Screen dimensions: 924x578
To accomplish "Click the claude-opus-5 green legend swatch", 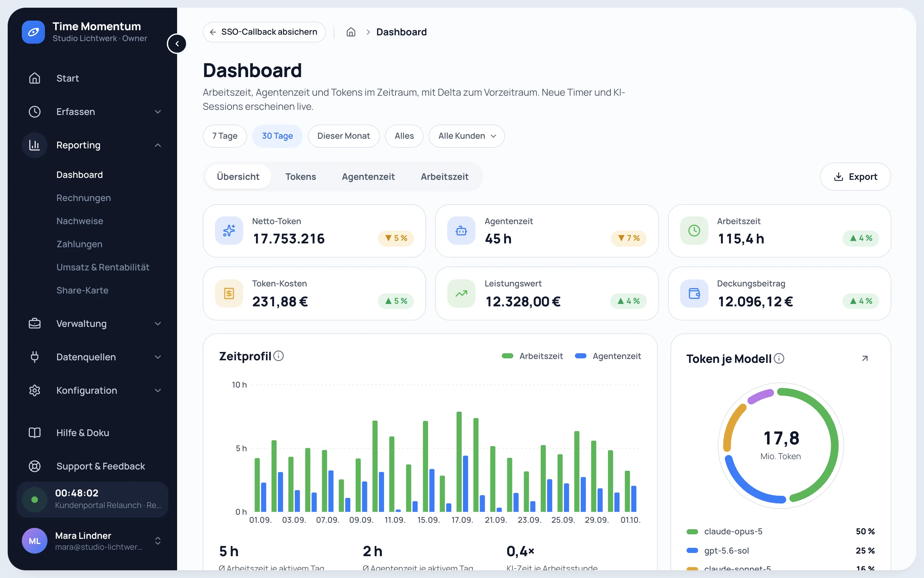I will (692, 531).
